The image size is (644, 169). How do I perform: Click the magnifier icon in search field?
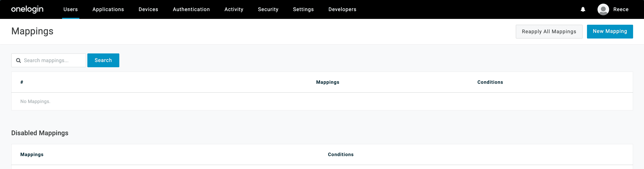(x=18, y=60)
